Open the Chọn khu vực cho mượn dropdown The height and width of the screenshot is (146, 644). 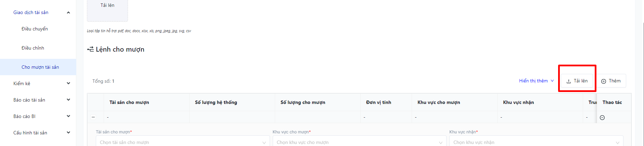[x=359, y=142]
